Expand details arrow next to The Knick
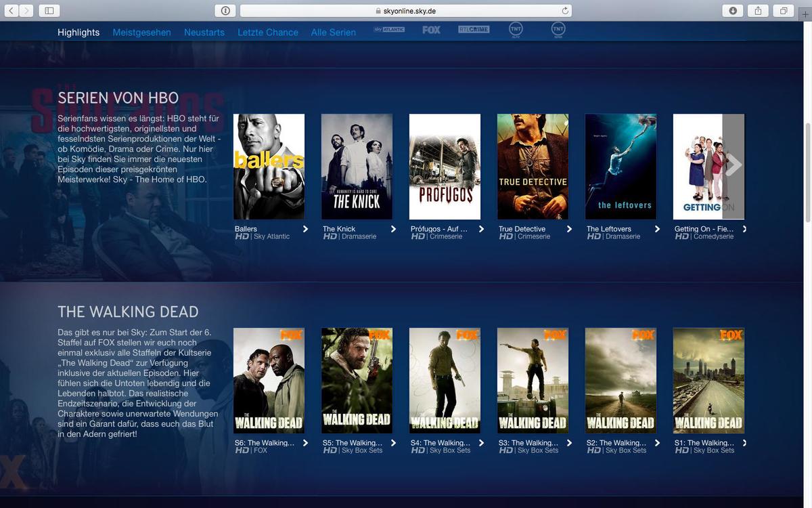The image size is (812, 508). (393, 229)
